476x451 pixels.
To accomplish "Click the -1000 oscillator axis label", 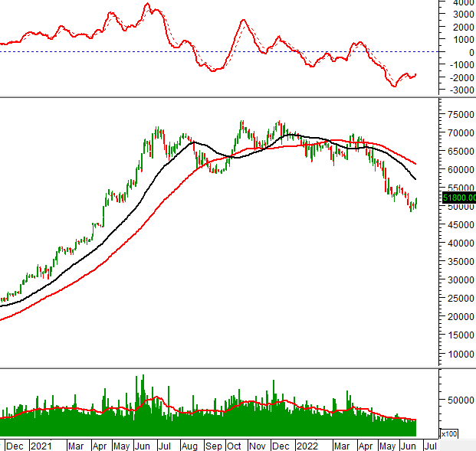I will pos(461,65).
